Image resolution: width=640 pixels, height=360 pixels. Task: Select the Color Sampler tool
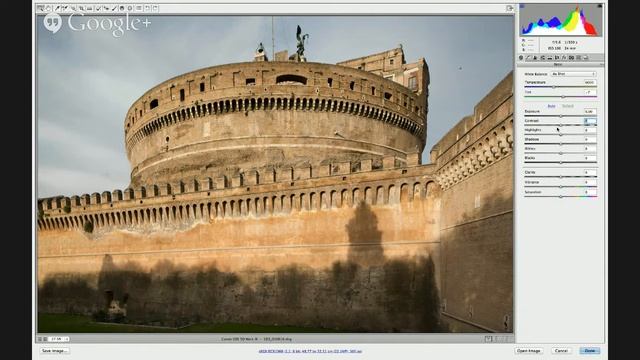tap(65, 8)
